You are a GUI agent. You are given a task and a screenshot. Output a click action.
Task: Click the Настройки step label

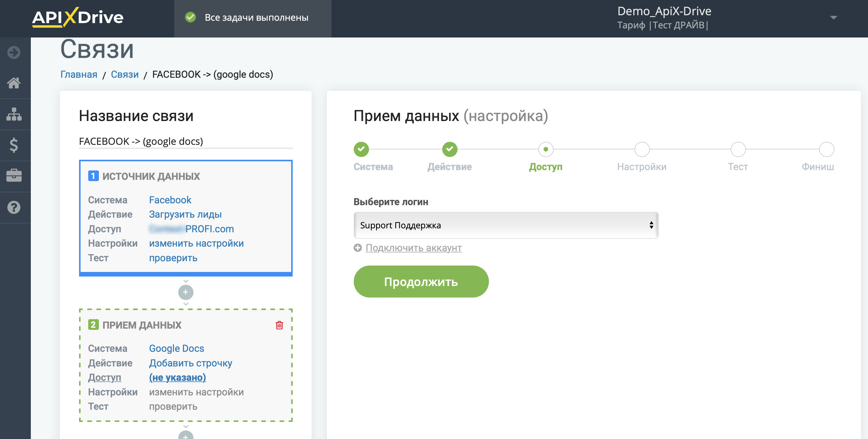point(642,167)
